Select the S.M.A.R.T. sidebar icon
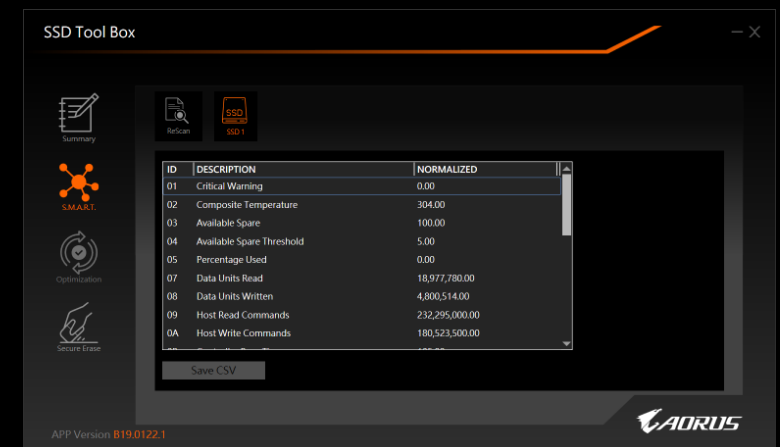Viewport: 780px width, 447px height. [79, 187]
